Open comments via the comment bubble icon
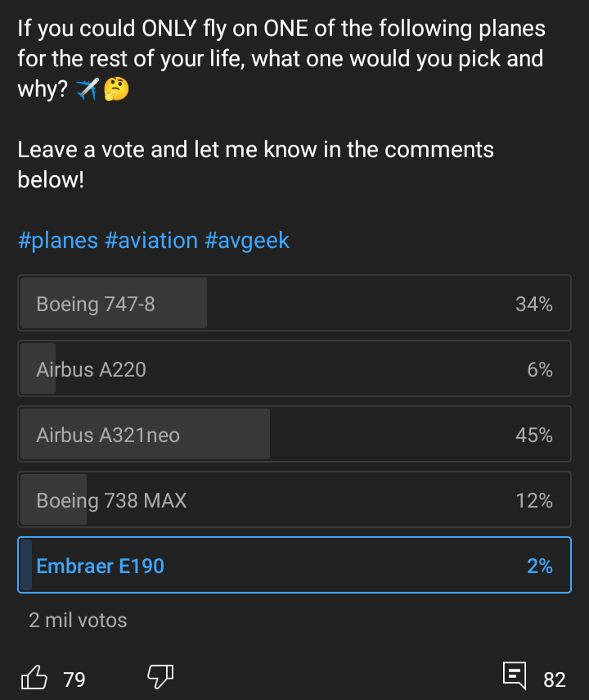This screenshot has height=700, width=589. pos(514,677)
